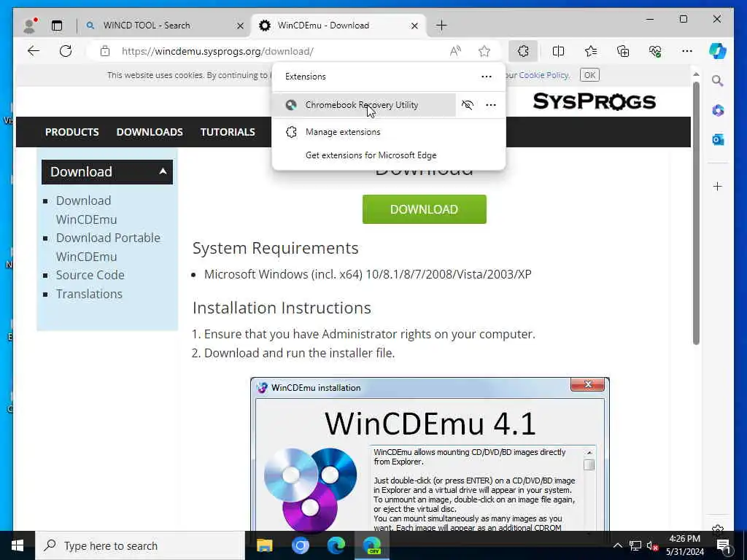The height and width of the screenshot is (560, 747).
Task: Add a sidebar app with plus
Action: [718, 186]
